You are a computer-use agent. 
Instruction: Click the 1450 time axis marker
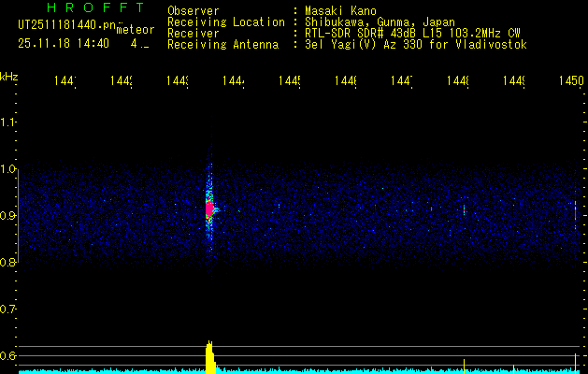[571, 82]
